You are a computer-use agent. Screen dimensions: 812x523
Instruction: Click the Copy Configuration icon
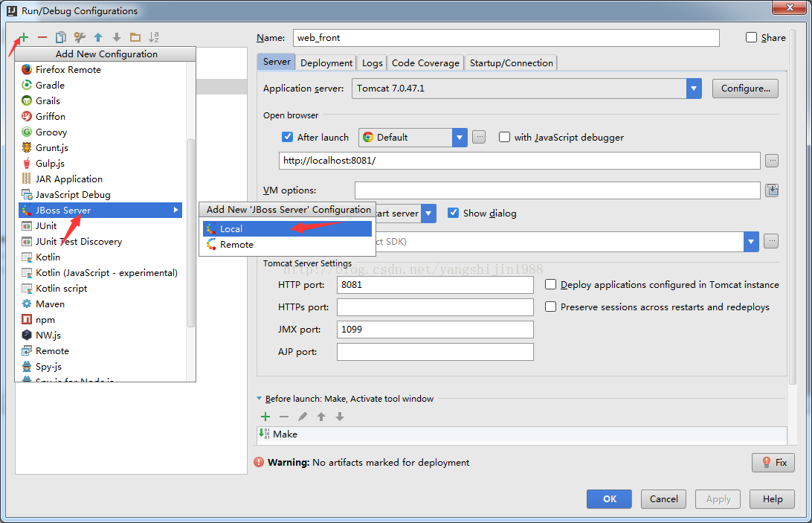tap(60, 37)
